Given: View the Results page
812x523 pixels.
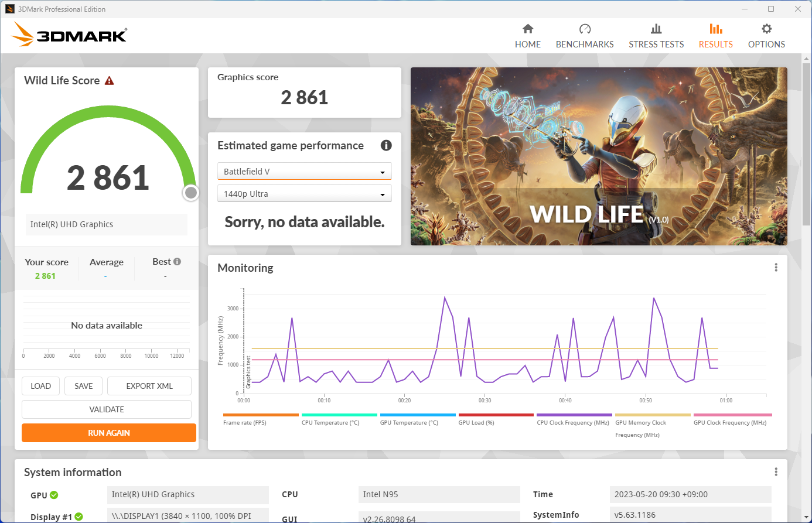Looking at the screenshot, I should click(x=715, y=35).
